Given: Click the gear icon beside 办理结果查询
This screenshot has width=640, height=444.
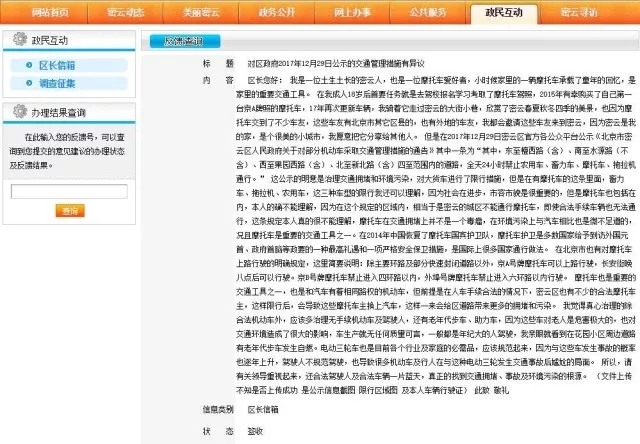Looking at the screenshot, I should pyautogui.click(x=20, y=111).
